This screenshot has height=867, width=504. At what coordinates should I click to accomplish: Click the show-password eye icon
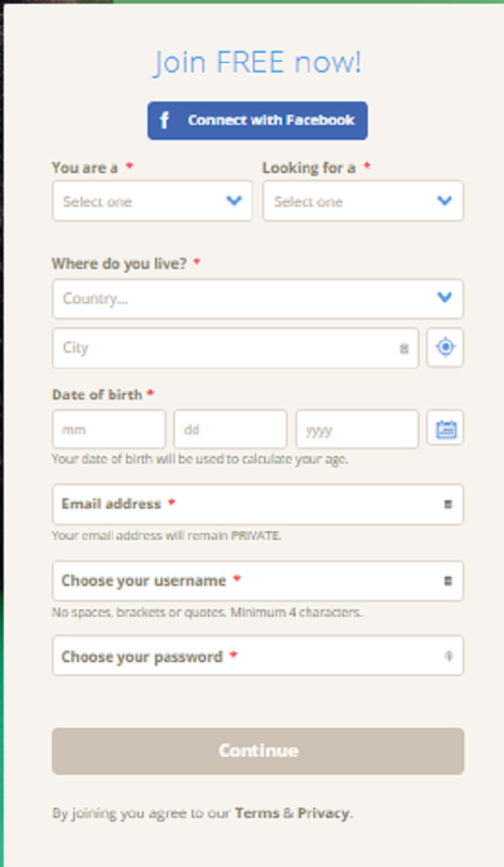point(449,655)
